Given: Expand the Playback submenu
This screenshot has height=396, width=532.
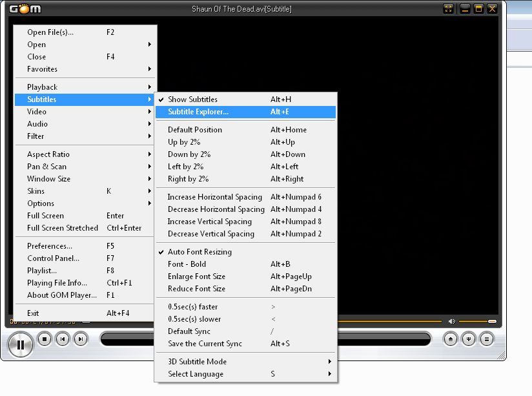Looking at the screenshot, I should pyautogui.click(x=85, y=87).
